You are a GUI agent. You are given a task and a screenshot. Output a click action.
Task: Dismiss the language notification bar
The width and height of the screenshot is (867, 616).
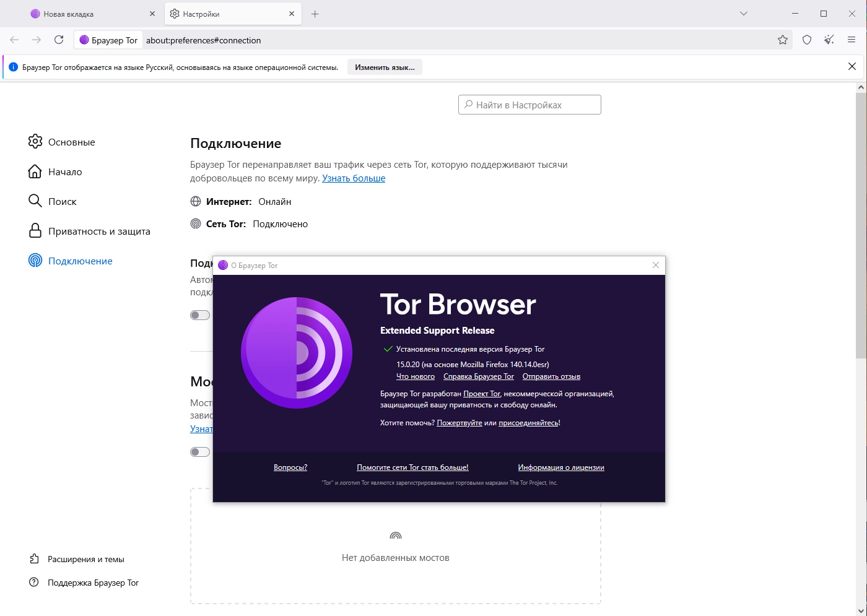point(852,67)
